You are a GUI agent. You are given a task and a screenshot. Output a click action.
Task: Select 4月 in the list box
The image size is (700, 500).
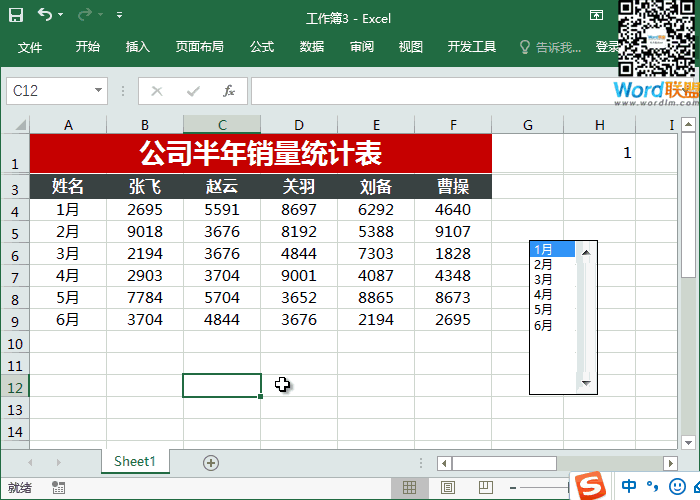552,295
